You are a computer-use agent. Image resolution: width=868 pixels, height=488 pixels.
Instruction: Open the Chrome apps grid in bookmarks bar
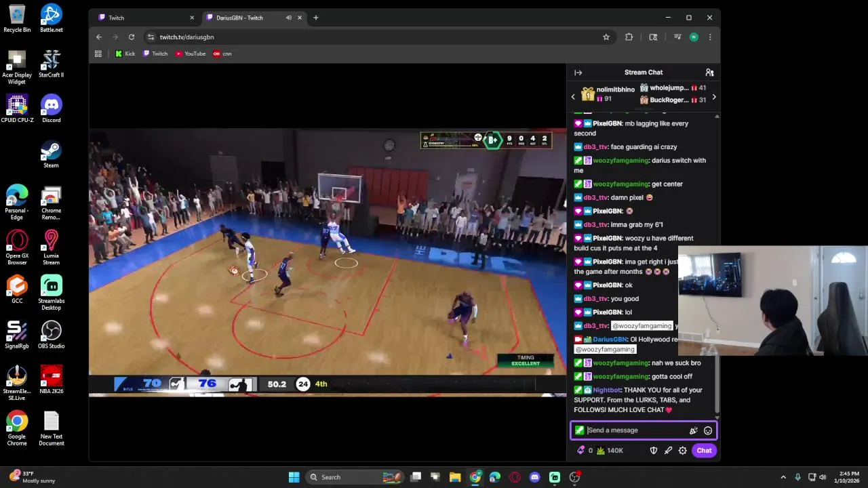pyautogui.click(x=98, y=54)
